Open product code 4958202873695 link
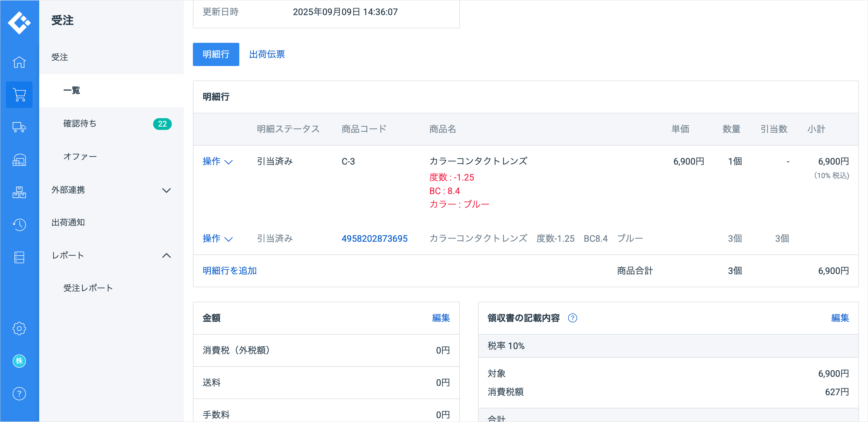868x422 pixels. (x=374, y=239)
